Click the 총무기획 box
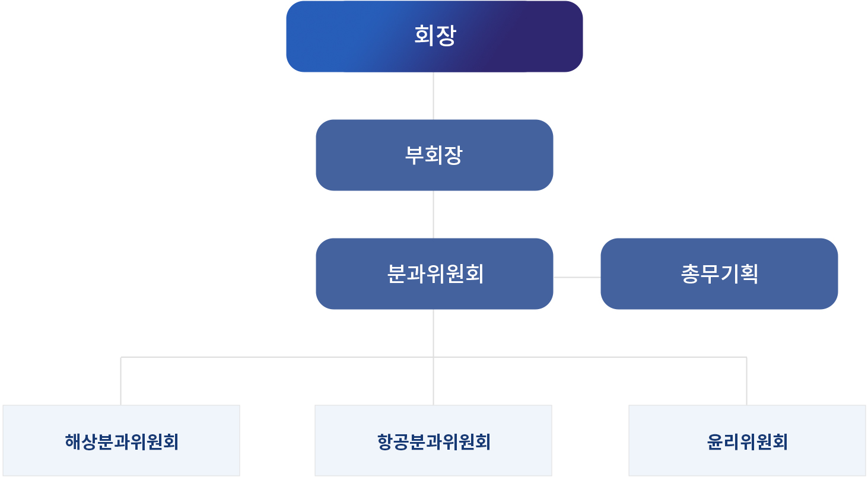The height and width of the screenshot is (477, 868). (719, 274)
